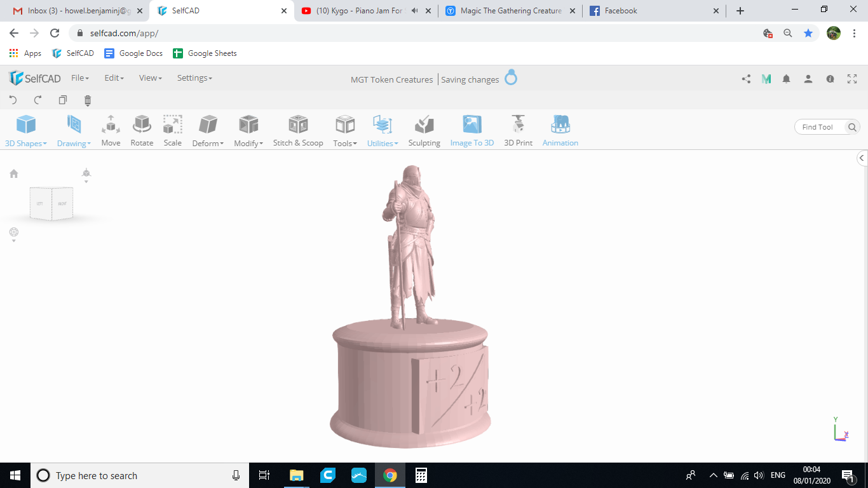Open the Sculpting tool
Viewport: 868px width, 488px height.
pyautogui.click(x=424, y=131)
